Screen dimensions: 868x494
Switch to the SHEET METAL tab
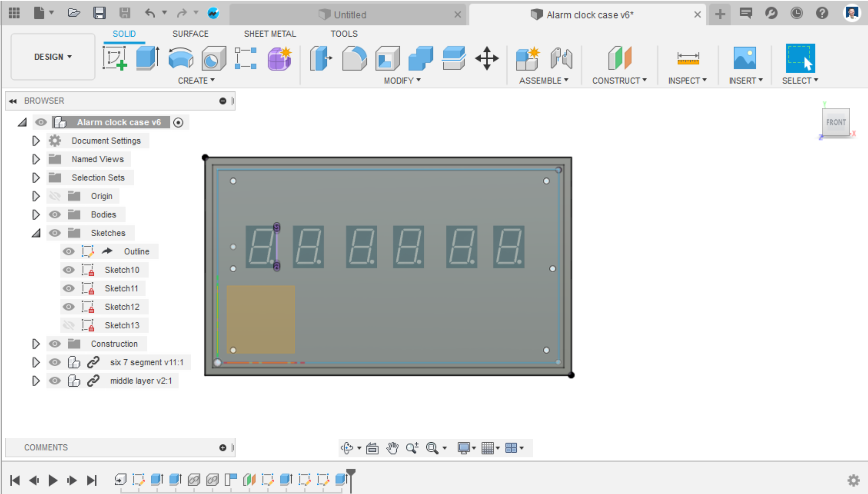click(x=270, y=34)
